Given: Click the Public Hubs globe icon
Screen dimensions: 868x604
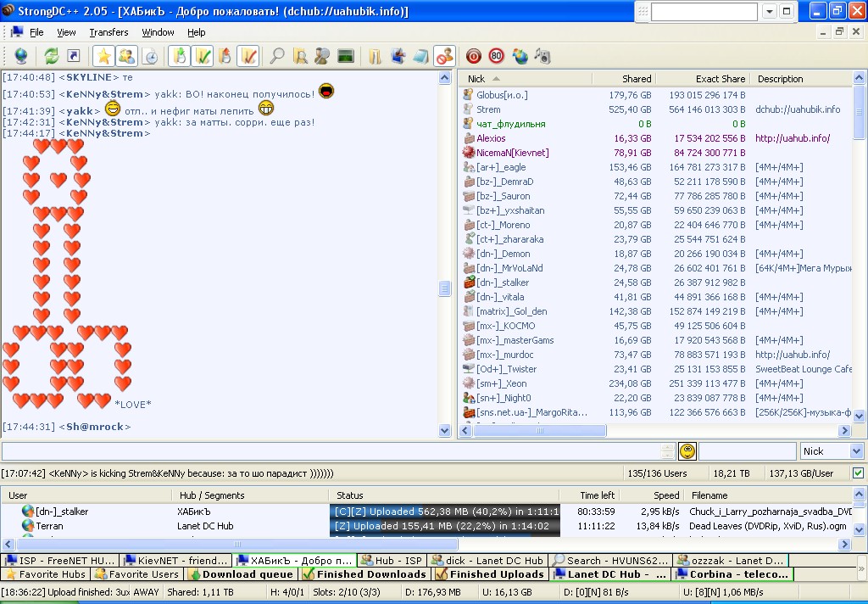Looking at the screenshot, I should [x=20, y=56].
